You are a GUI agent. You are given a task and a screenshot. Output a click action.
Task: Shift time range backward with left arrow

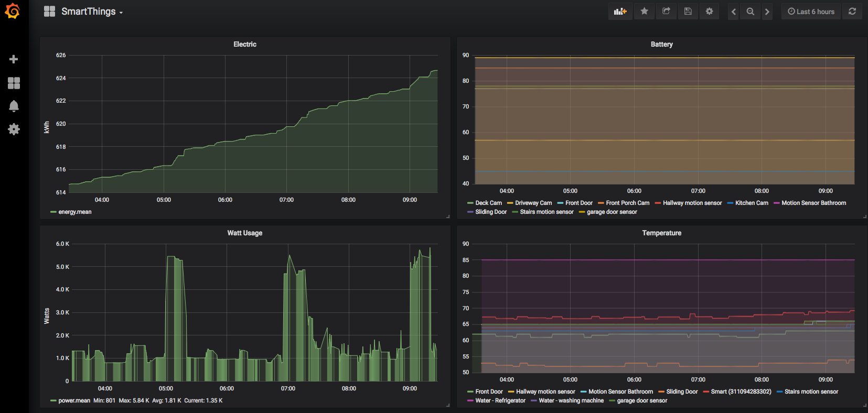coord(733,12)
